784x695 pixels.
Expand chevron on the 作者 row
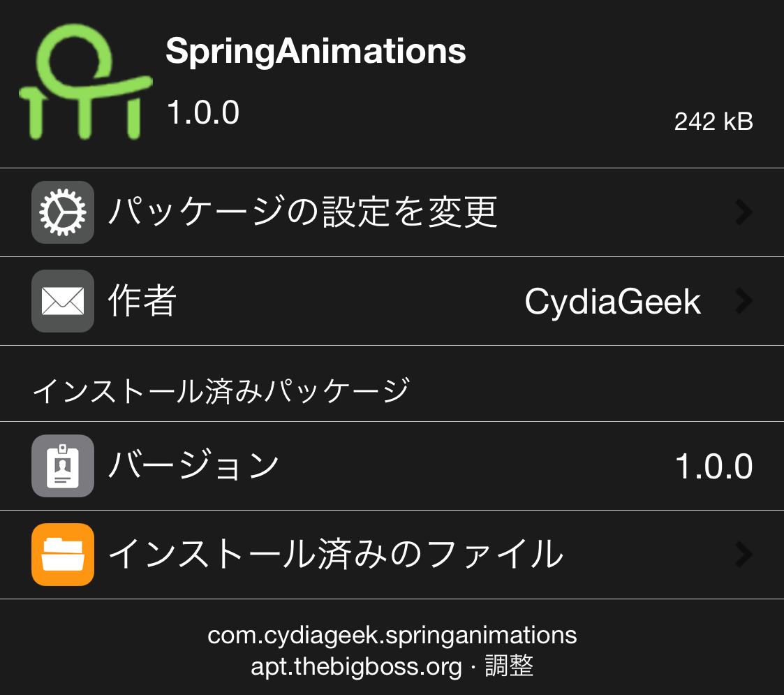click(744, 301)
